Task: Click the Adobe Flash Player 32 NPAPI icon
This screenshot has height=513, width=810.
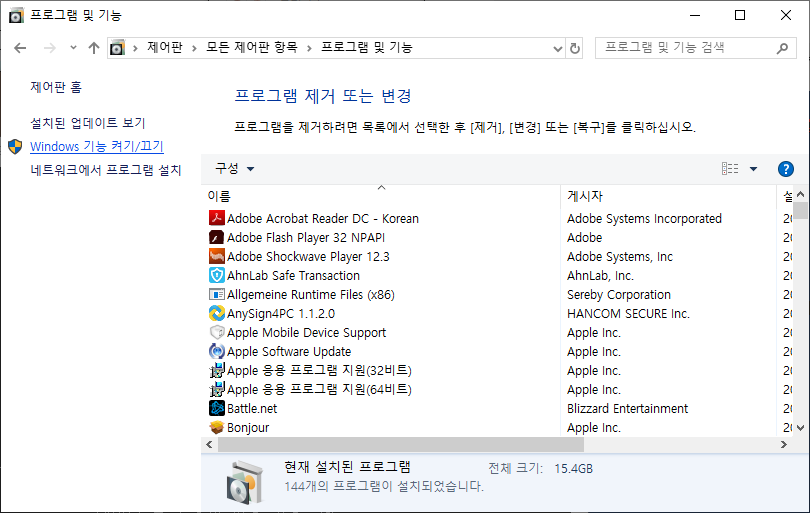Action: coord(216,237)
